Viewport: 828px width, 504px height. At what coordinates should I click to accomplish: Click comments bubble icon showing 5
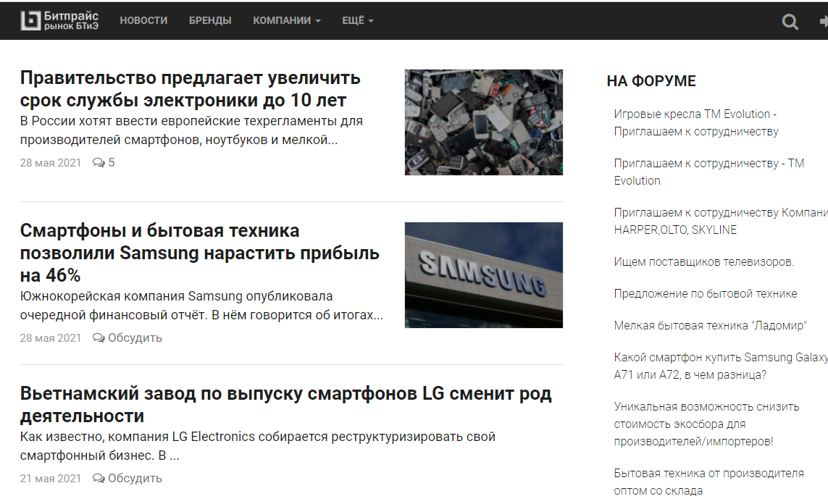[x=99, y=162]
